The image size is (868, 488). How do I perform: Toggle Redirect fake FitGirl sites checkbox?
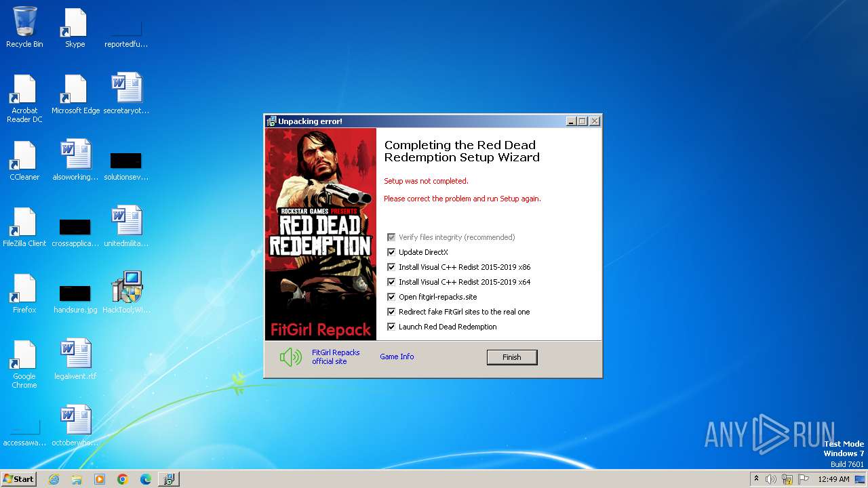click(x=391, y=312)
